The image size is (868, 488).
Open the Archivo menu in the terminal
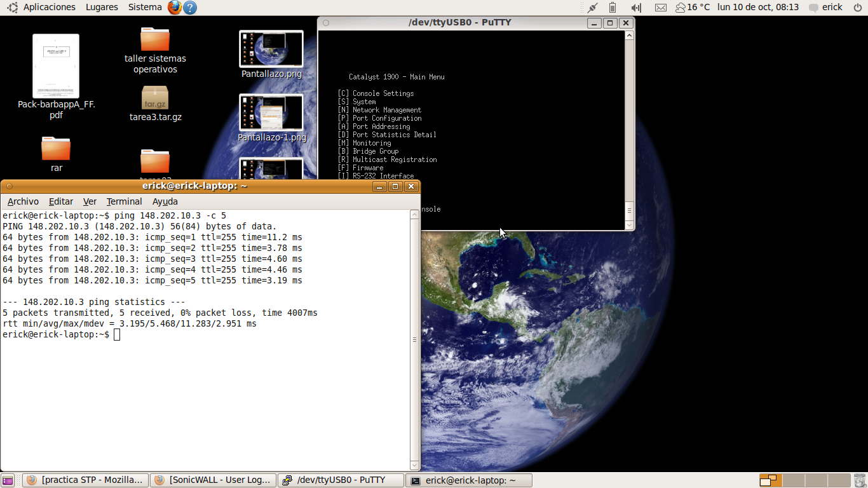[x=23, y=201]
